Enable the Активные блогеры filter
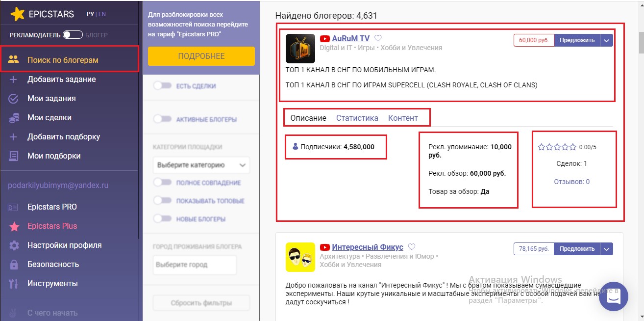 coord(163,119)
